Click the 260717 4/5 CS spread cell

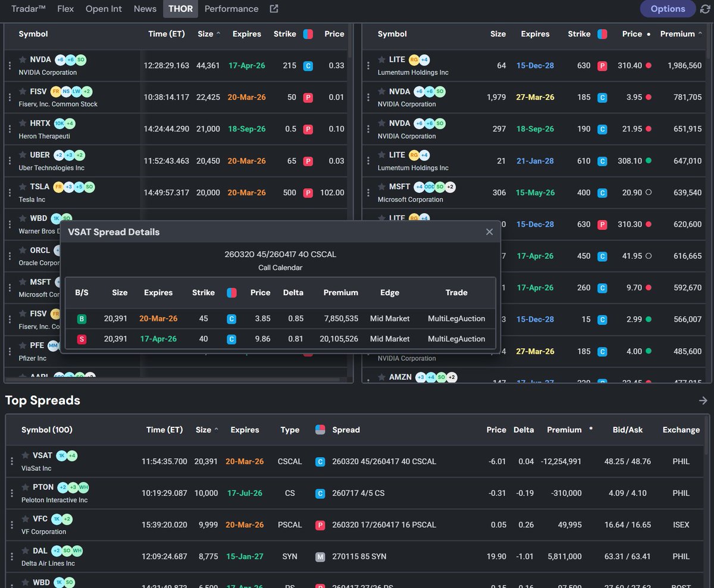[x=358, y=493]
